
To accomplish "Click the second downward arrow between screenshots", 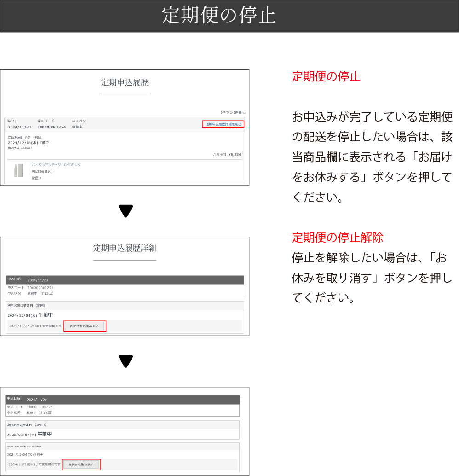I will [x=125, y=361].
